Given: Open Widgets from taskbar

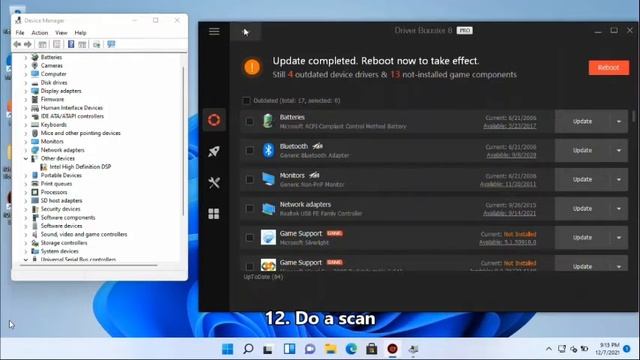Looking at the screenshot, I should [x=289, y=349].
